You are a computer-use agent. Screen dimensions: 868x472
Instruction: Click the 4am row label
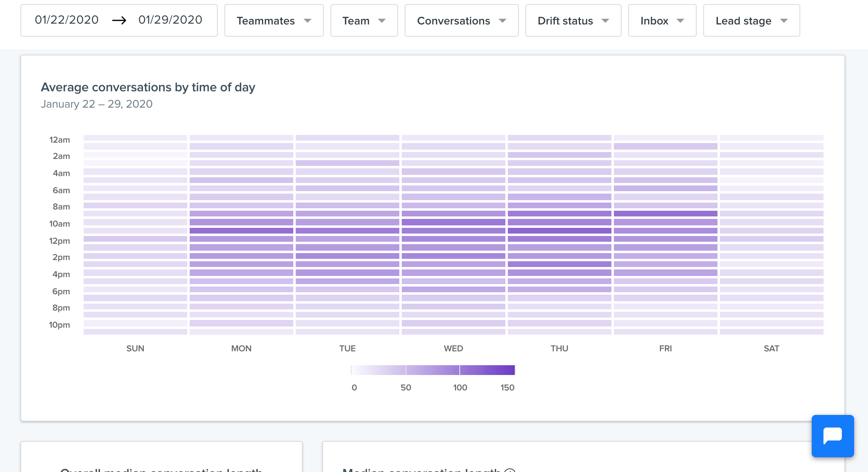click(61, 173)
